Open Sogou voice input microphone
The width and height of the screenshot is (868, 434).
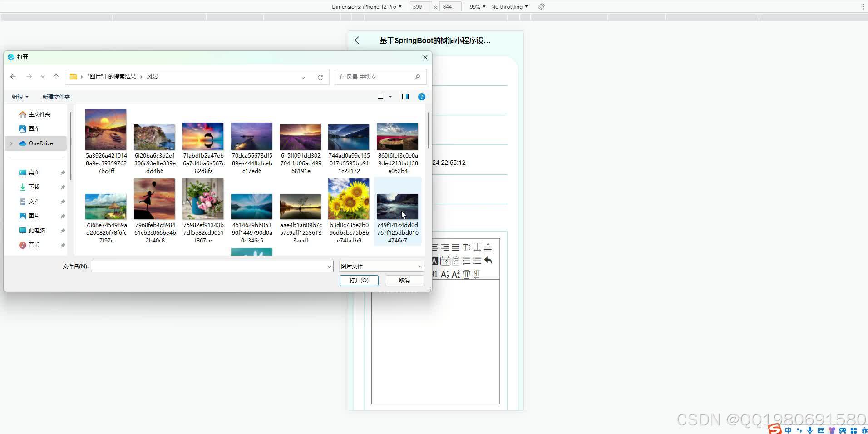pyautogui.click(x=810, y=430)
